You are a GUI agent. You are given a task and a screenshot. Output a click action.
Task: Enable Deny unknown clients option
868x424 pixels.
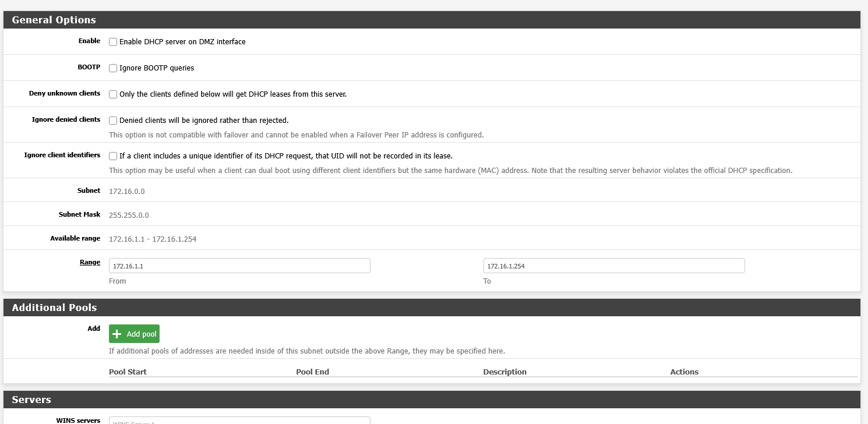pyautogui.click(x=113, y=94)
